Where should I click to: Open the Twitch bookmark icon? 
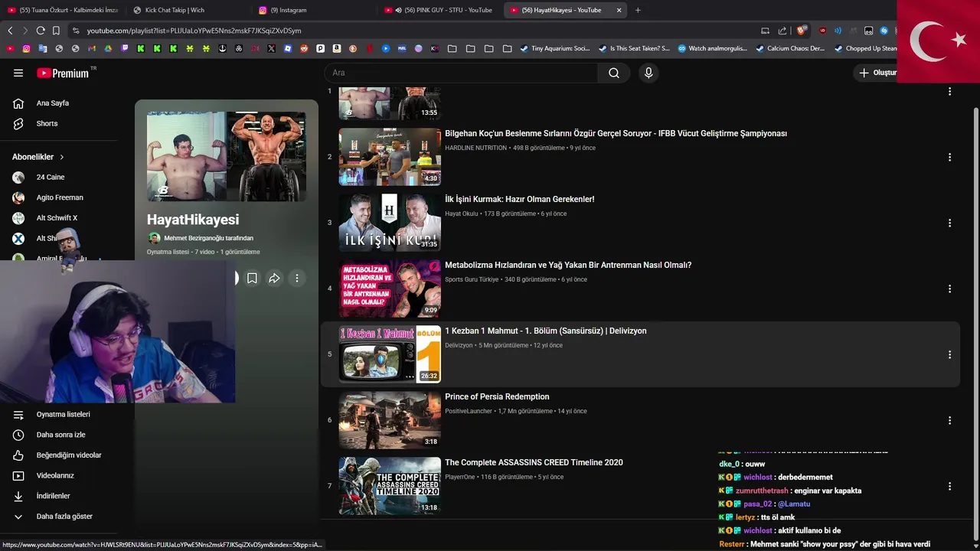point(125,48)
